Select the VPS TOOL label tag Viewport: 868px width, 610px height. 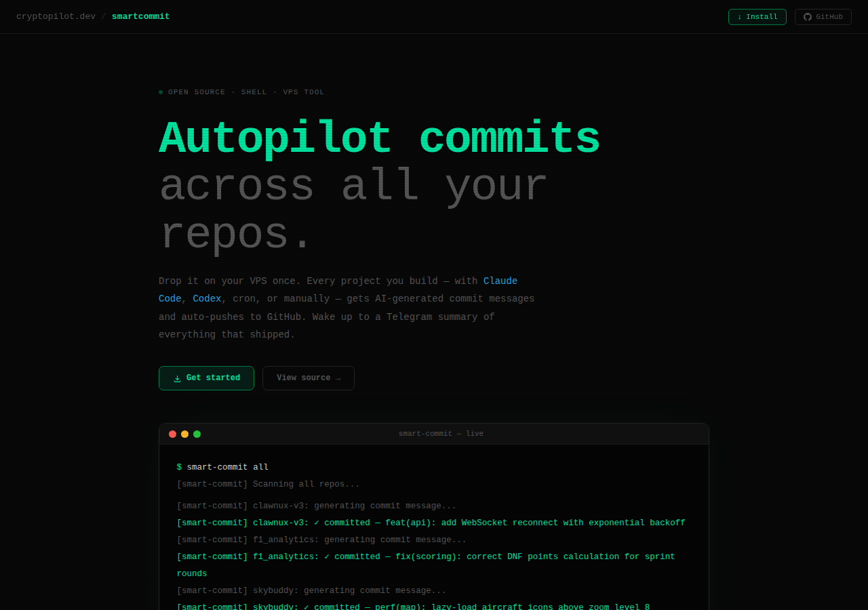point(304,91)
